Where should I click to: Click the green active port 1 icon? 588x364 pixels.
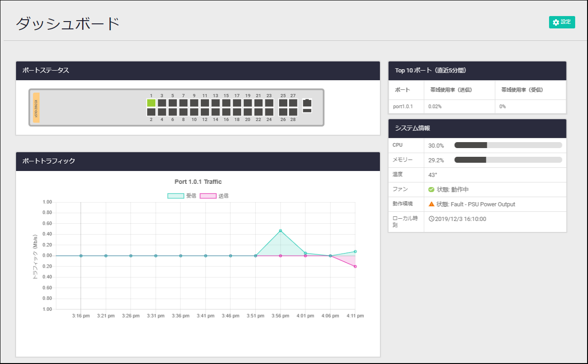tap(151, 103)
